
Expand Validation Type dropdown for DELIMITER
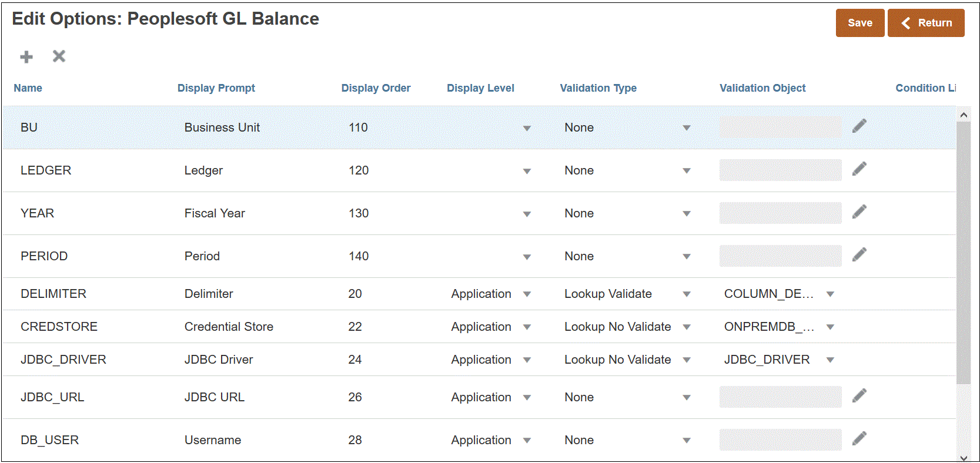(686, 294)
